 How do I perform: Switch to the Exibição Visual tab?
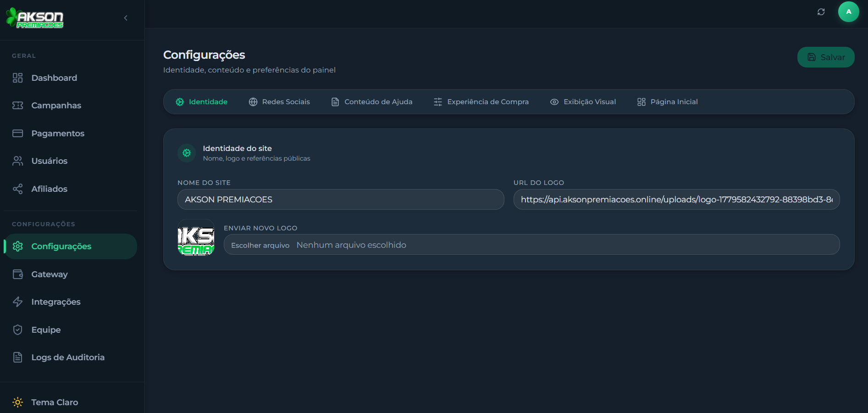pos(583,102)
